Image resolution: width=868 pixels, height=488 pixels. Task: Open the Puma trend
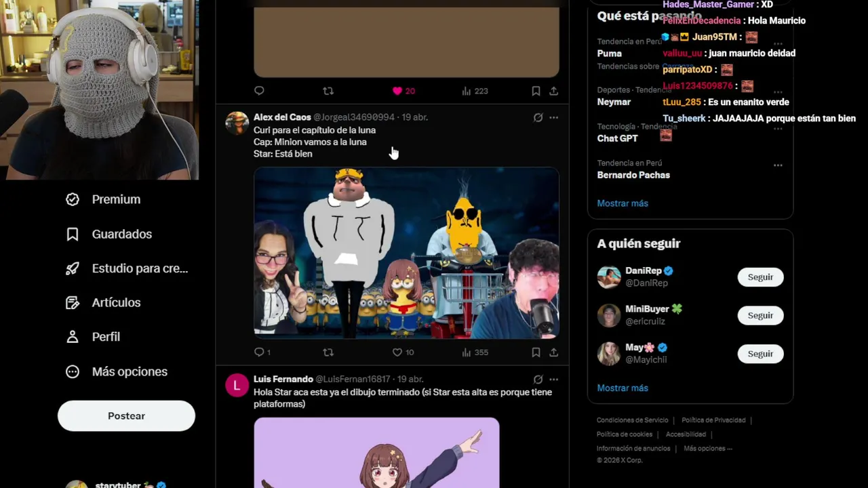tap(610, 54)
